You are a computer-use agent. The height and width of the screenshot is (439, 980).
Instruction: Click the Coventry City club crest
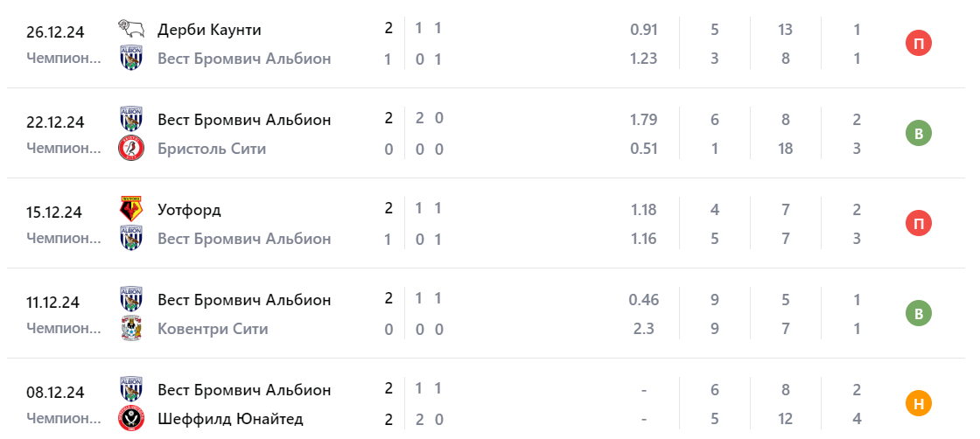click(131, 329)
